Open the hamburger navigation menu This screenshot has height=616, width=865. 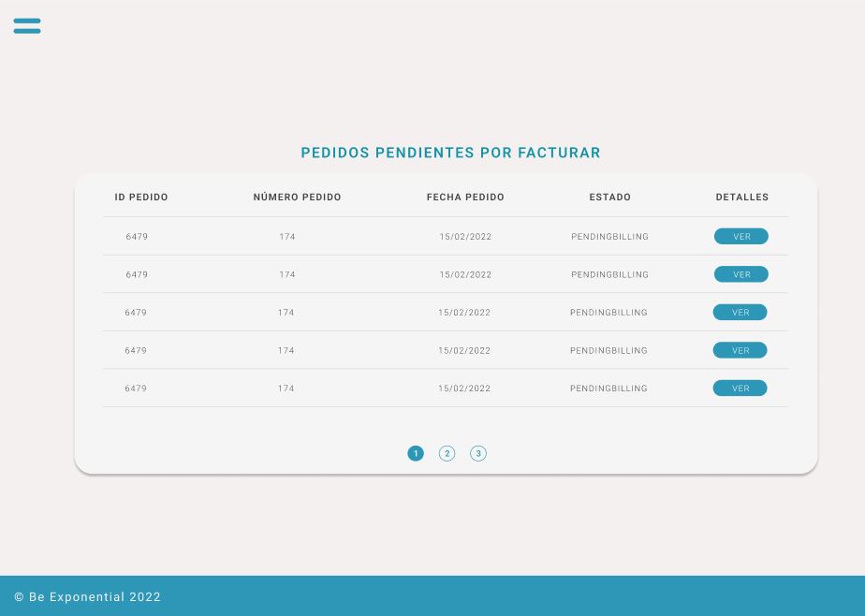pyautogui.click(x=27, y=25)
